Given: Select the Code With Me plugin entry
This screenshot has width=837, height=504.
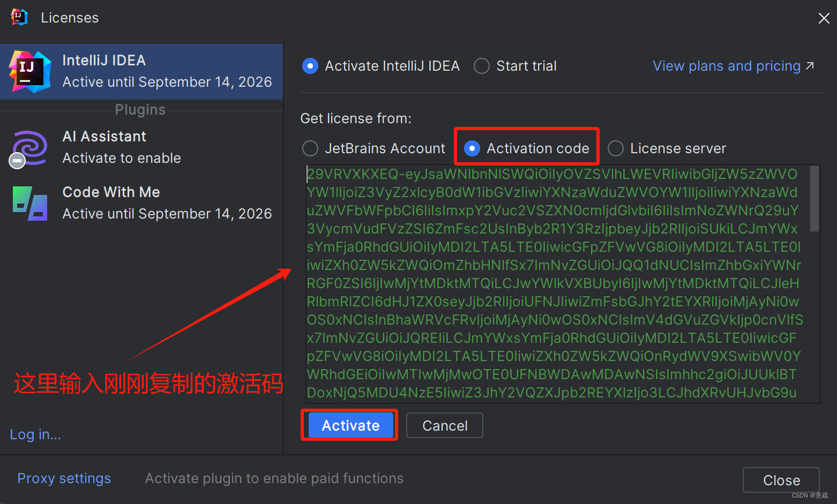Looking at the screenshot, I should click(141, 203).
